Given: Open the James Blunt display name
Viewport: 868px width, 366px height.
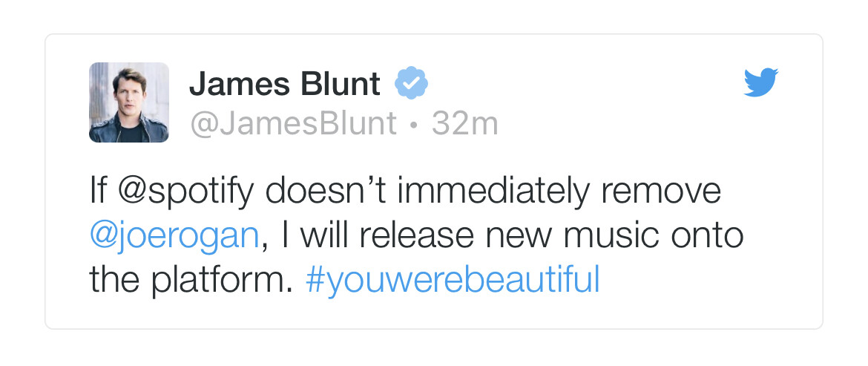Looking at the screenshot, I should coord(284,84).
